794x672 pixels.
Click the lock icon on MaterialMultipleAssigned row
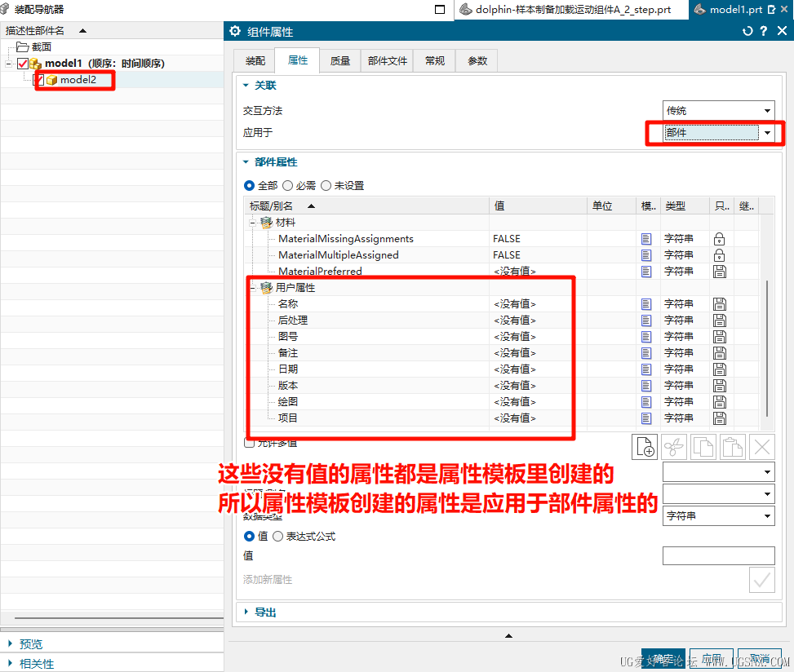719,255
